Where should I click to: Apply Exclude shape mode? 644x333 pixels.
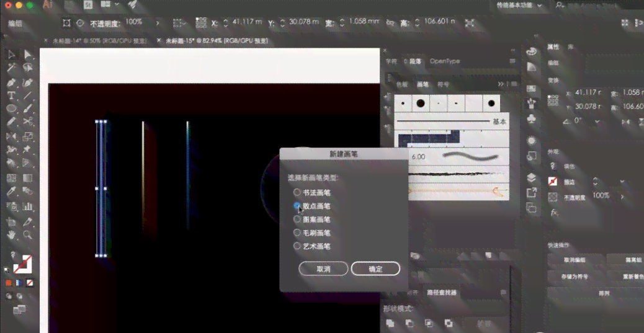448,323
